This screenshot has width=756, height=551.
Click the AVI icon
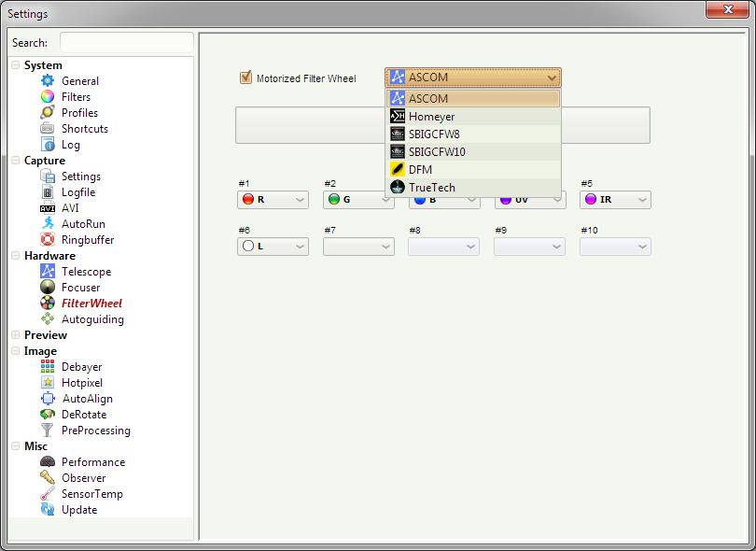(x=48, y=208)
